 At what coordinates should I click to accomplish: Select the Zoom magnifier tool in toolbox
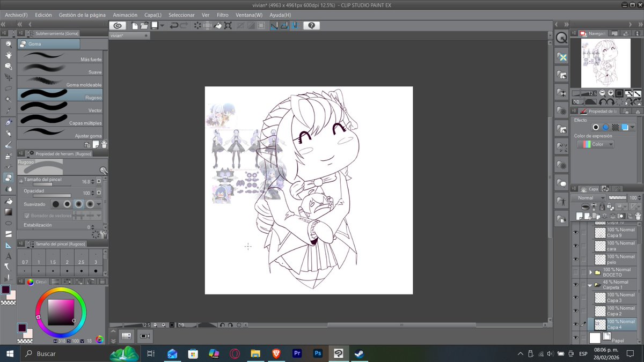pyautogui.click(x=9, y=44)
